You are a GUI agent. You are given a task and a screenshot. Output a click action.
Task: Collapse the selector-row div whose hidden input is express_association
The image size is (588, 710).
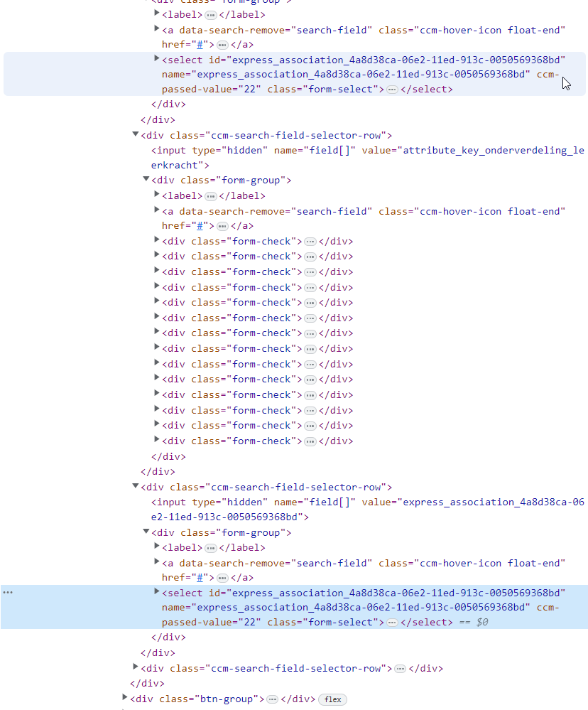click(135, 486)
